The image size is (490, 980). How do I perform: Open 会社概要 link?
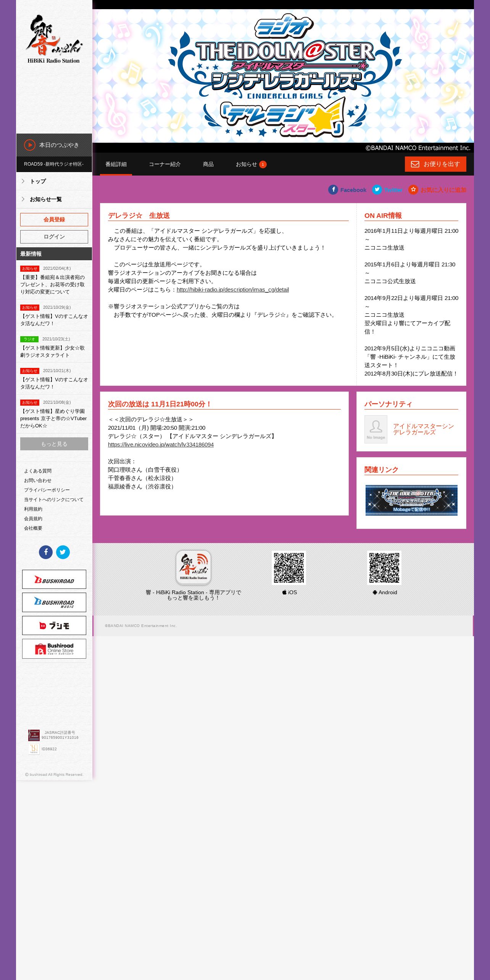tap(33, 528)
